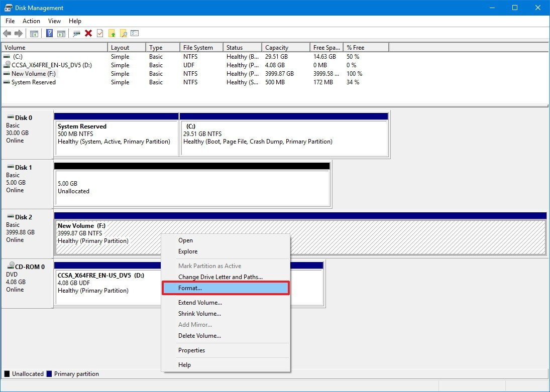Click the black Unallocated legend swatch
This screenshot has width=550, height=392.
coord(7,374)
